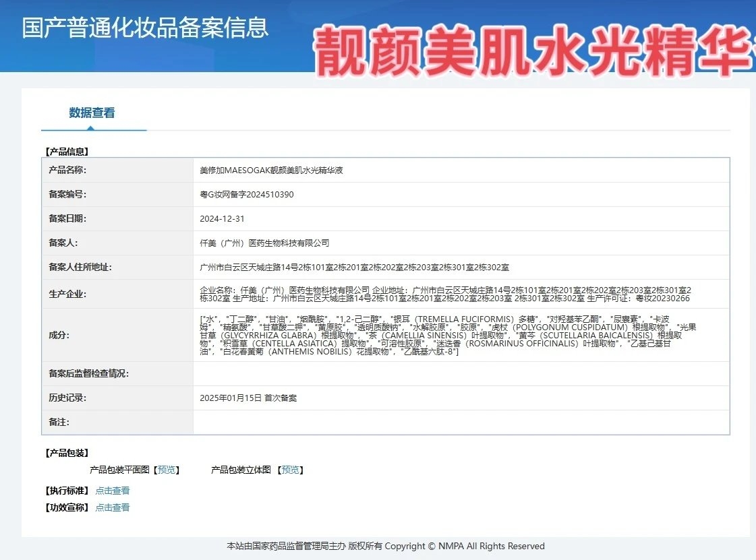Click the 历史记录 row label
This screenshot has width=756, height=560.
coord(67,398)
